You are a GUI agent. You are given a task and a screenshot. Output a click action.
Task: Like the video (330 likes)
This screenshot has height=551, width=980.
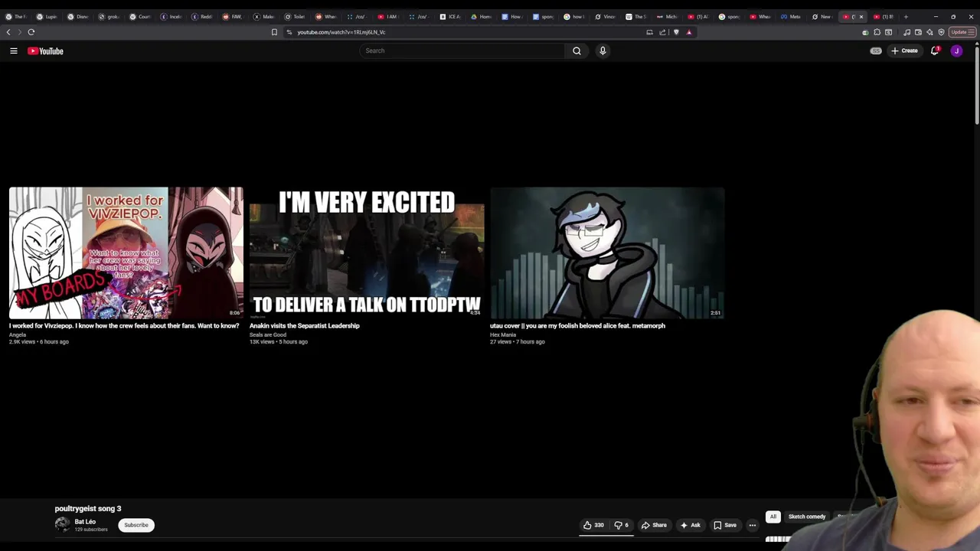pyautogui.click(x=593, y=525)
